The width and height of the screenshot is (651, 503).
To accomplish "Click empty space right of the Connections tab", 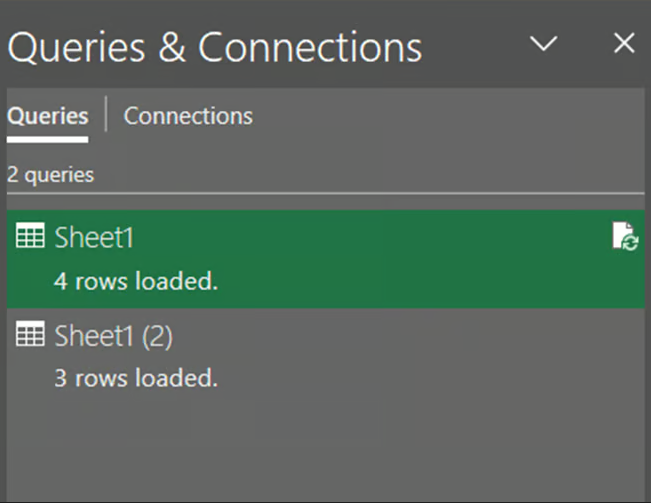I will pyautogui.click(x=450, y=116).
